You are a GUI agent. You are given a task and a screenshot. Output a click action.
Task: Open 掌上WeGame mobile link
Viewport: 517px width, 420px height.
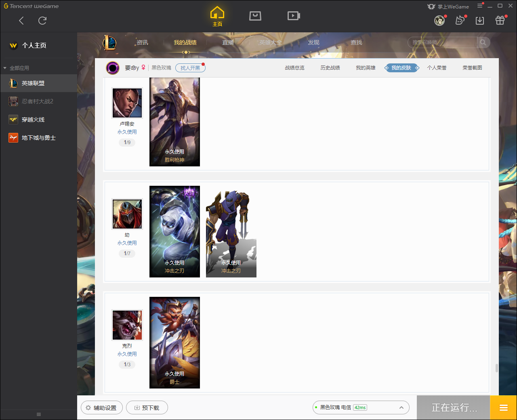[x=448, y=6]
